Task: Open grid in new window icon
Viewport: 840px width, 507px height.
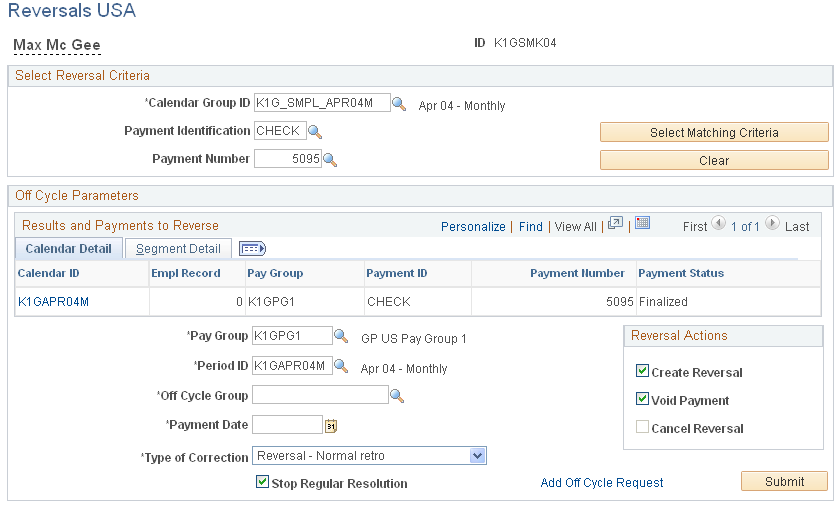Action: (x=616, y=223)
